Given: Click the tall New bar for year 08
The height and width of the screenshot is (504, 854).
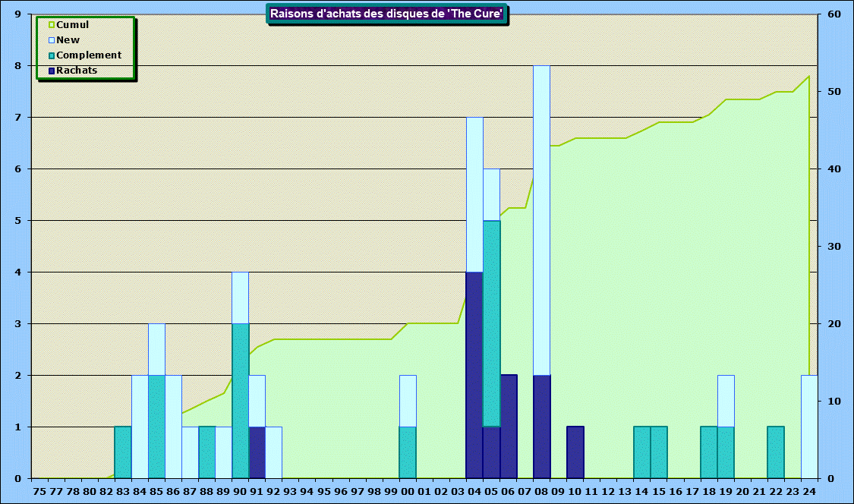Looking at the screenshot, I should coord(541,220).
